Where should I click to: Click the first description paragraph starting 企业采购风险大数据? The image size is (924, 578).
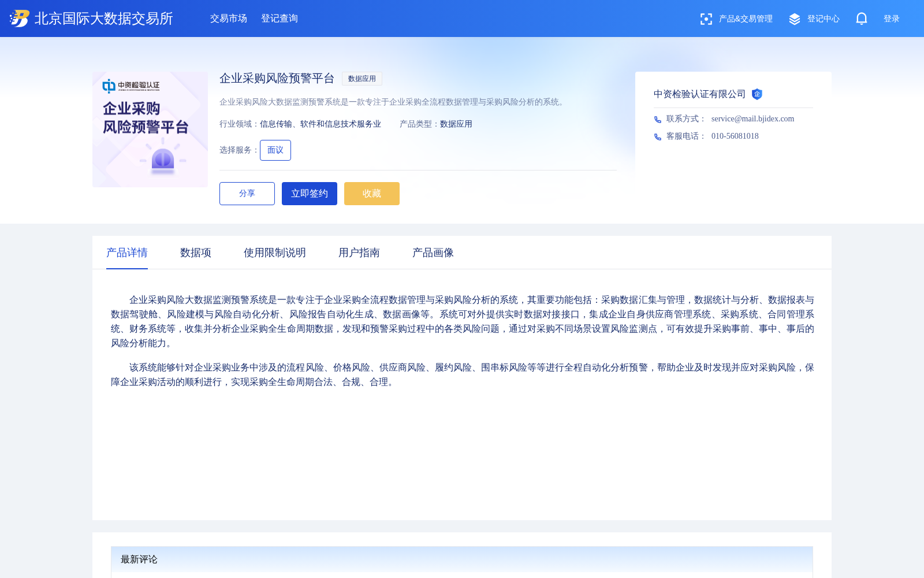[462, 321]
